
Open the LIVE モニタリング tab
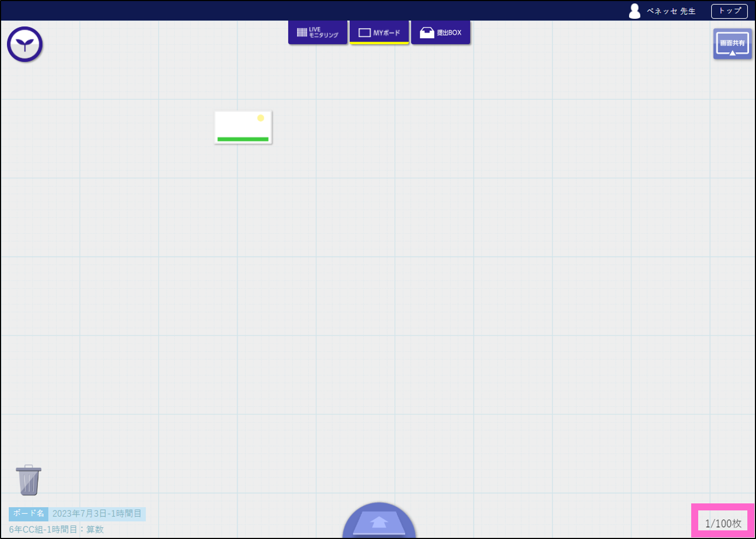coord(318,32)
